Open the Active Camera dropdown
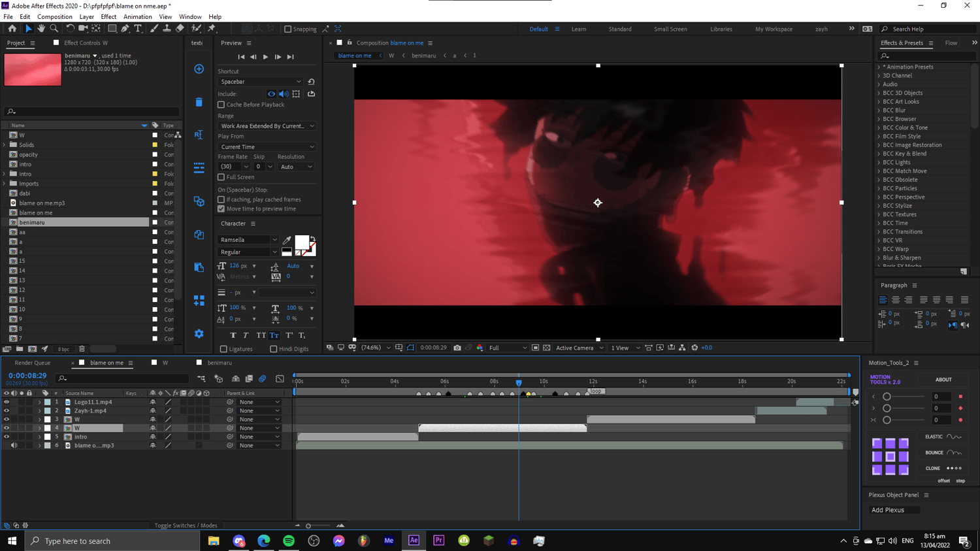 pos(580,348)
